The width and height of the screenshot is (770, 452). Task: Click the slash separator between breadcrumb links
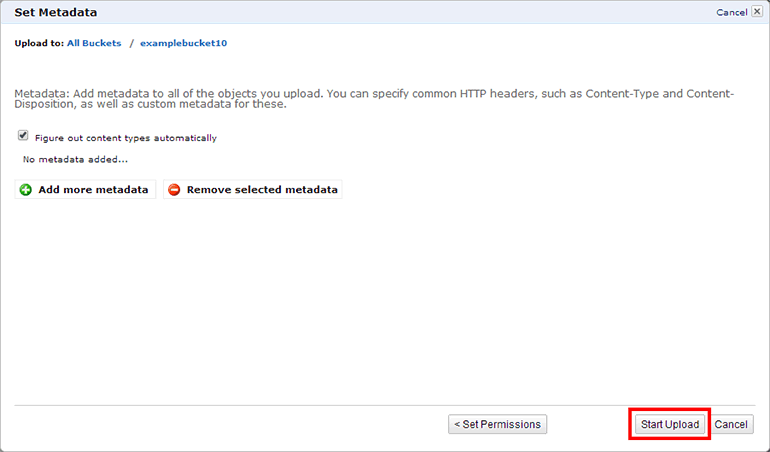click(x=131, y=43)
